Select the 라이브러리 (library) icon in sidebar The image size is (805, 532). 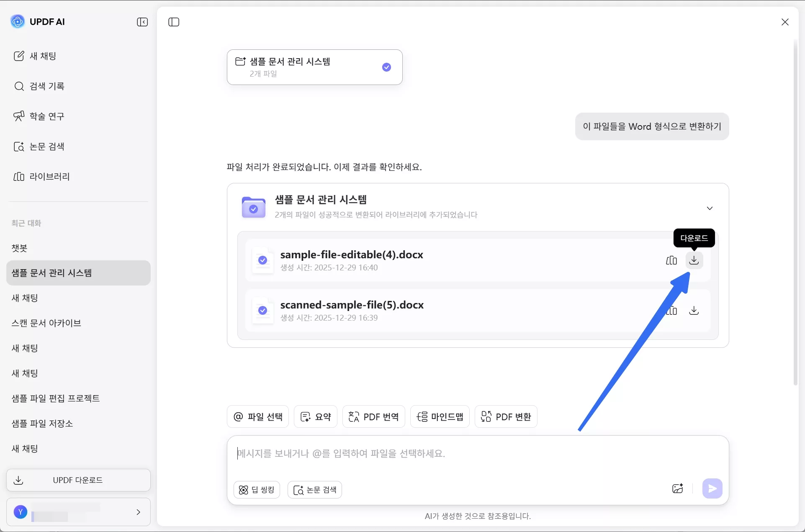click(19, 177)
